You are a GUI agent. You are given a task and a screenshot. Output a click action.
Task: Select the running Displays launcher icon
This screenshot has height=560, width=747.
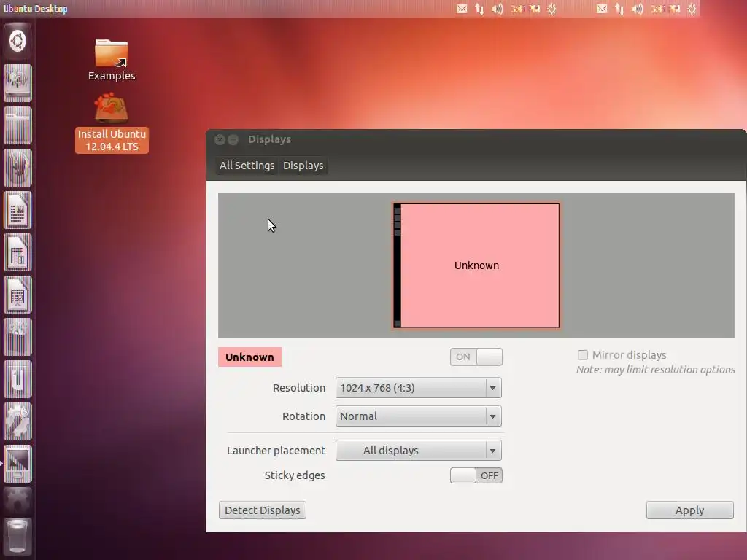(18, 464)
